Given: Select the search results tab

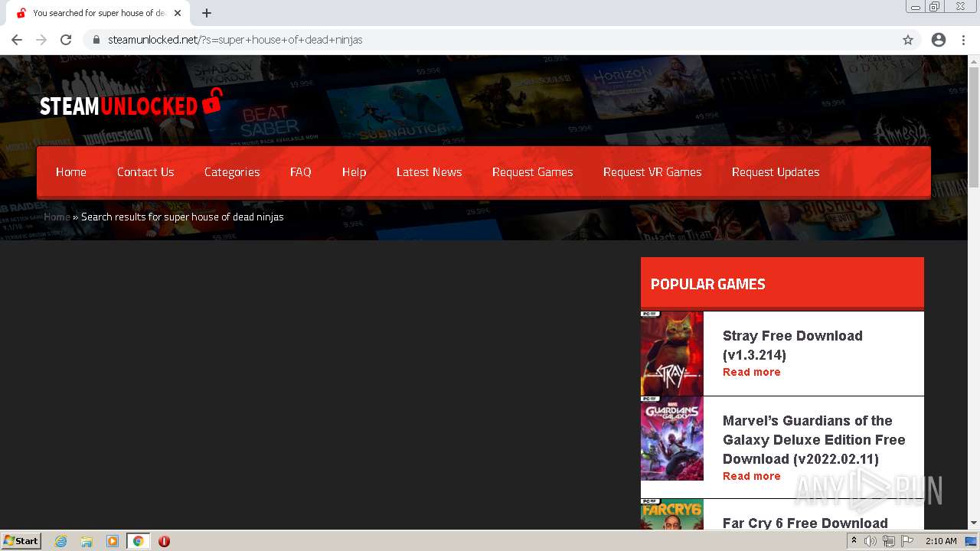Looking at the screenshot, I should pyautogui.click(x=99, y=13).
